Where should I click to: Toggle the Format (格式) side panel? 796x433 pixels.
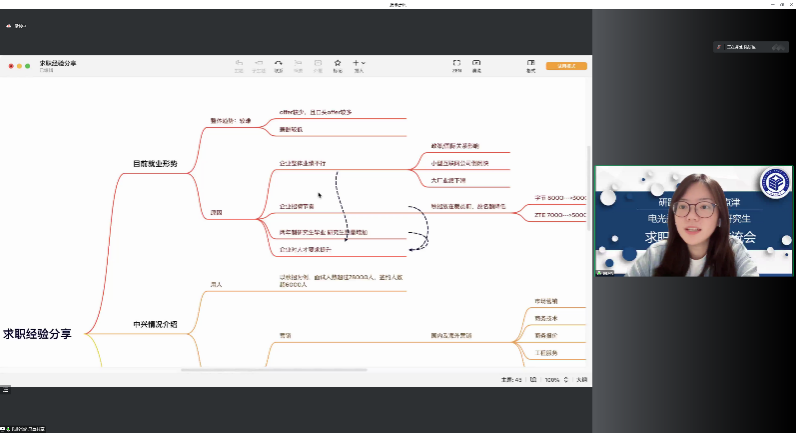pyautogui.click(x=531, y=64)
